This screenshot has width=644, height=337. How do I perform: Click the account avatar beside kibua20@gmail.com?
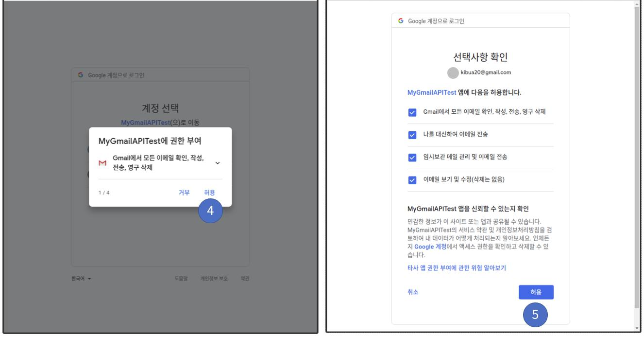click(x=453, y=72)
